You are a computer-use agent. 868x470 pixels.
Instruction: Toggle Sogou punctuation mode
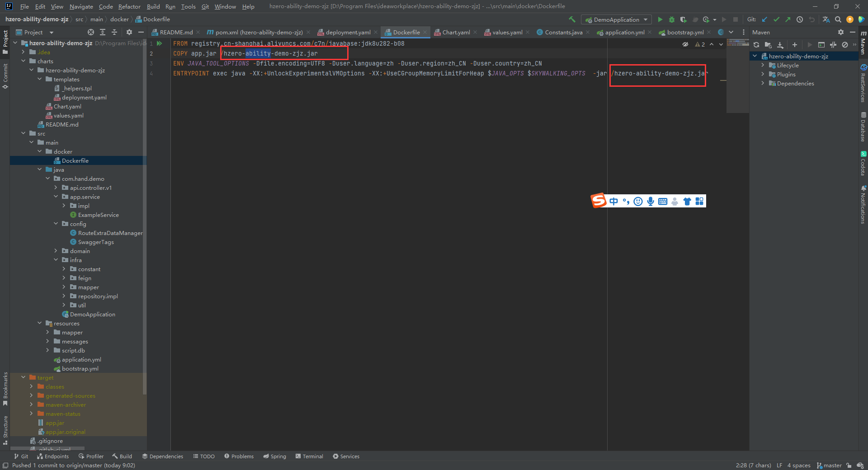626,202
